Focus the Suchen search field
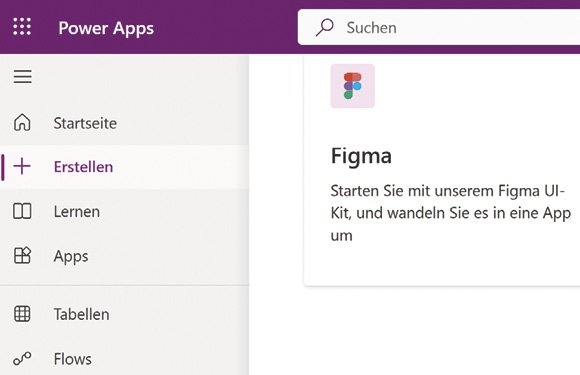 (x=439, y=27)
